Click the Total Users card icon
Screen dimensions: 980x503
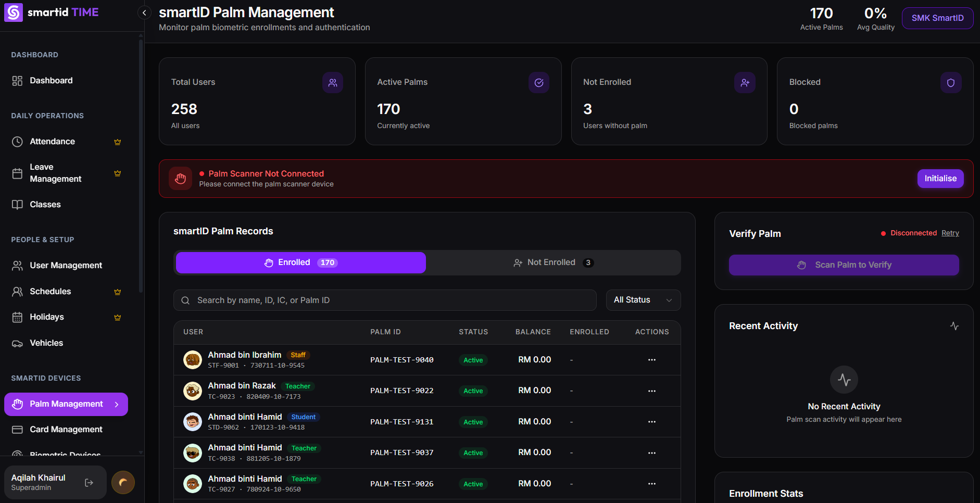pos(333,83)
